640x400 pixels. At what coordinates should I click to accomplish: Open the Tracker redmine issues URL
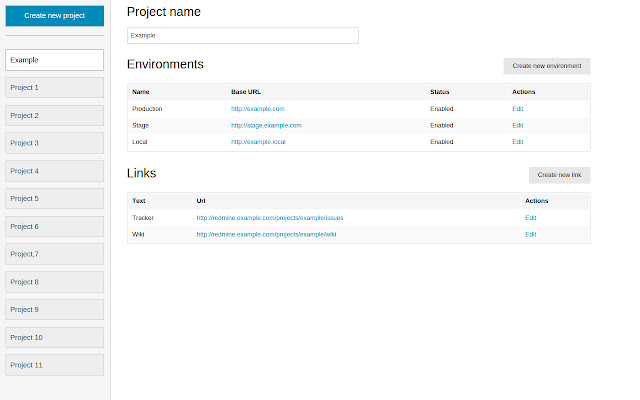pos(270,218)
